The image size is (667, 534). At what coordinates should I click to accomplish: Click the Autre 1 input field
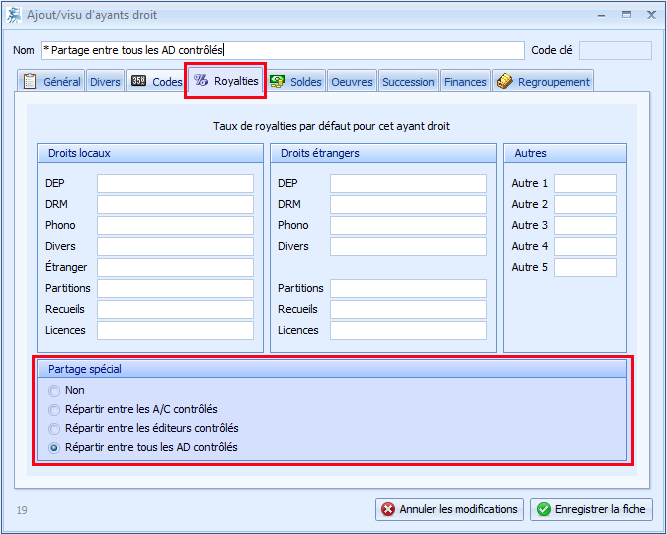click(585, 183)
